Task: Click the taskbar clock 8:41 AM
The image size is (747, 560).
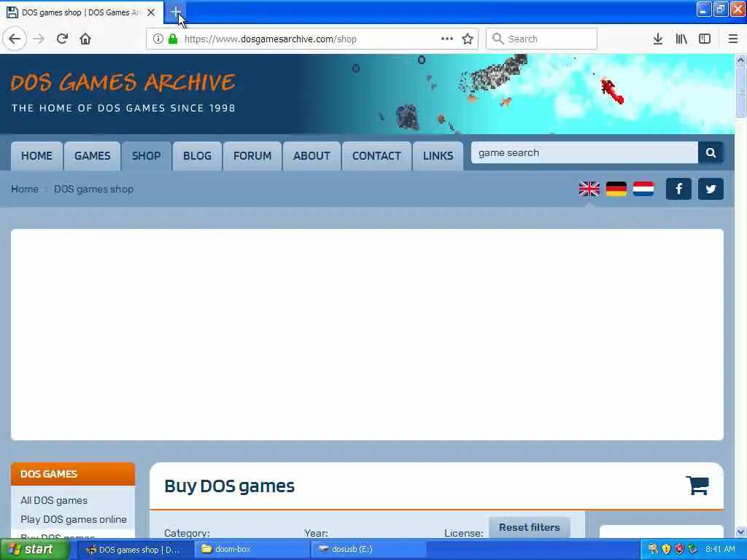Action: (x=720, y=549)
